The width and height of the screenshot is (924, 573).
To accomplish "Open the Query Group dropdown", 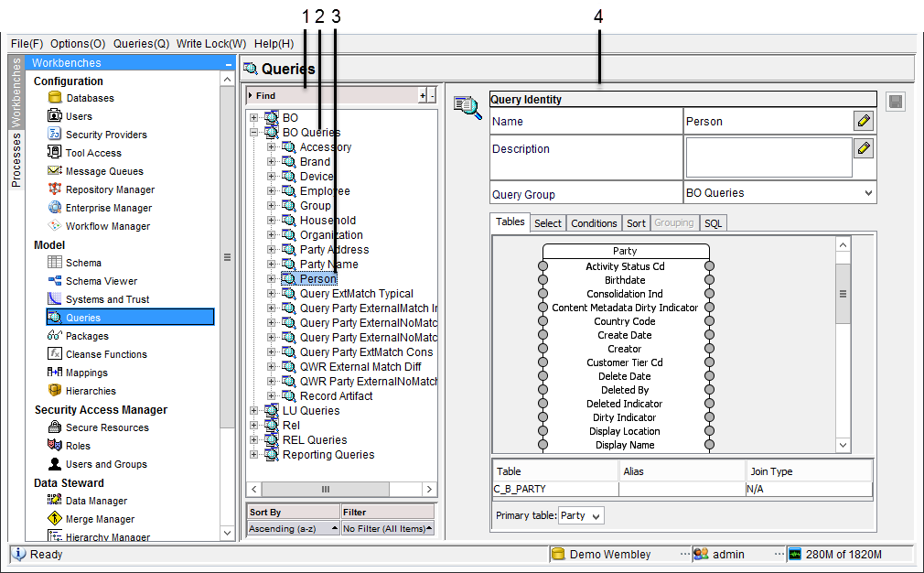I will point(867,193).
